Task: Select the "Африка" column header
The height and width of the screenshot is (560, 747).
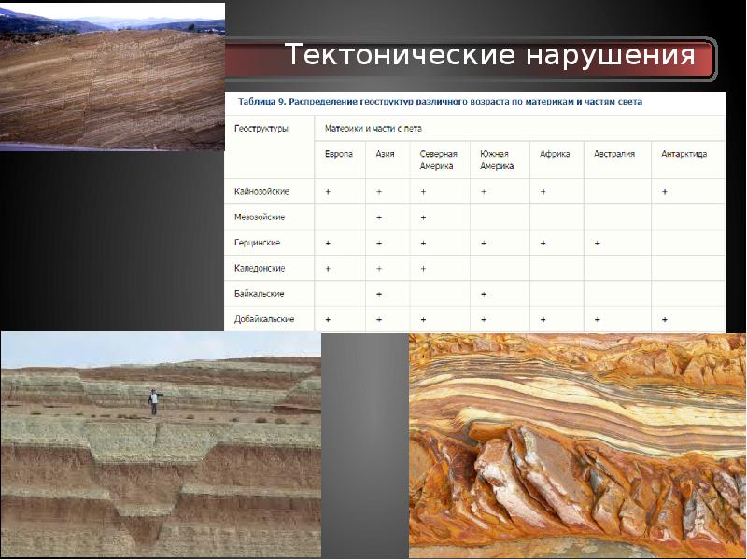Action: [x=555, y=154]
